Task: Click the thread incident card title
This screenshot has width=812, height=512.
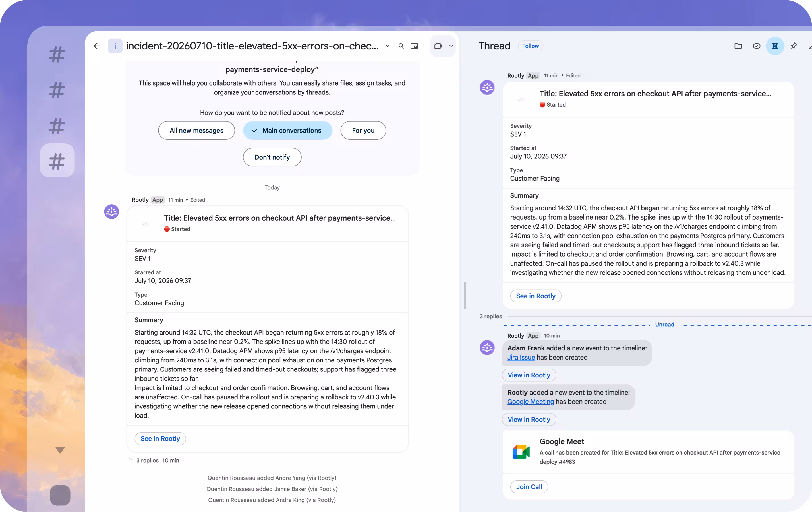Action: coord(655,93)
